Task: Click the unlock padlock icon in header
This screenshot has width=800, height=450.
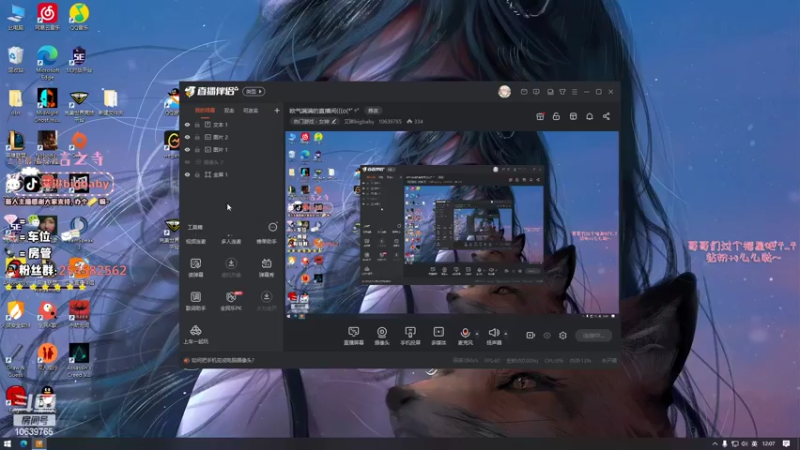Action: 556,116
